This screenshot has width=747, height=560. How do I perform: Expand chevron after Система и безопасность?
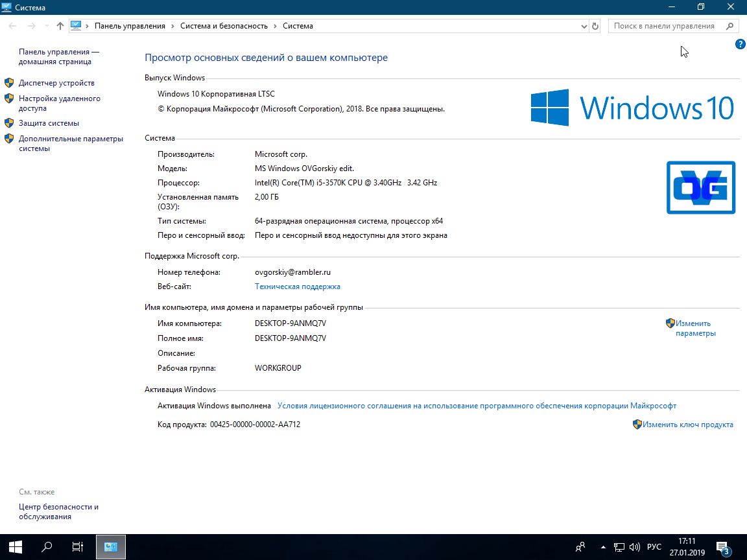[x=275, y=26]
